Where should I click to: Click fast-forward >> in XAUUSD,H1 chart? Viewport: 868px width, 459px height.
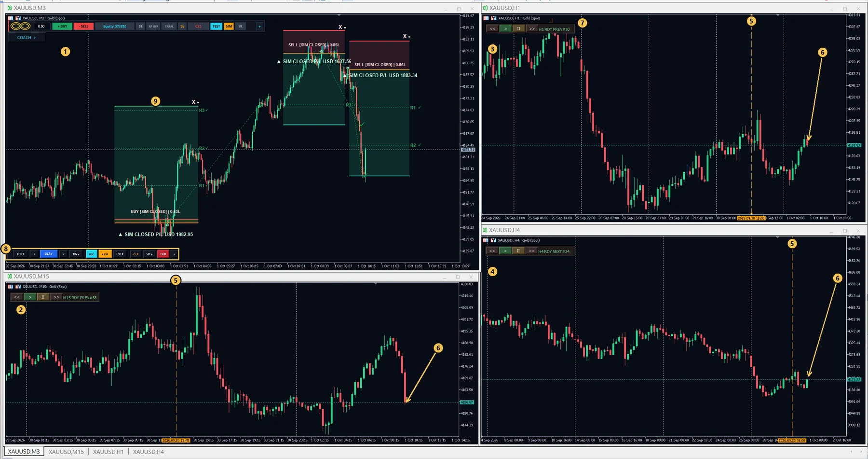point(531,28)
